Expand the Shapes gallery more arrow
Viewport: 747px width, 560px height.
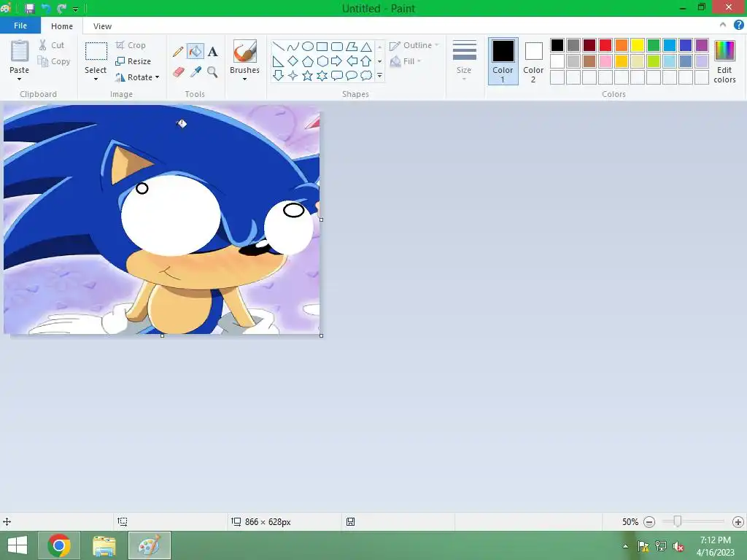[x=379, y=76]
